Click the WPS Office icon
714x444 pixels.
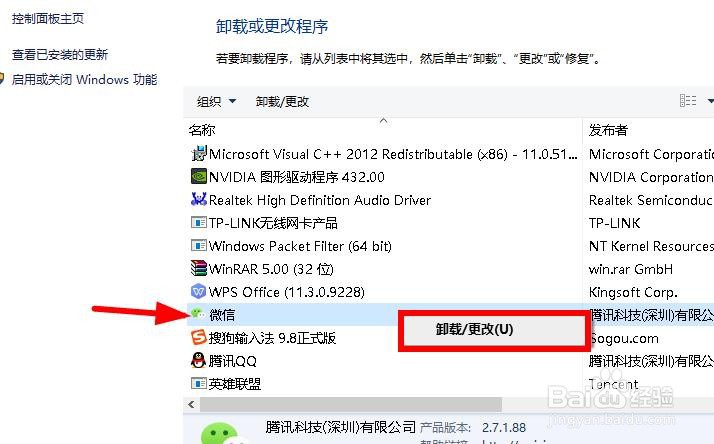(x=199, y=291)
